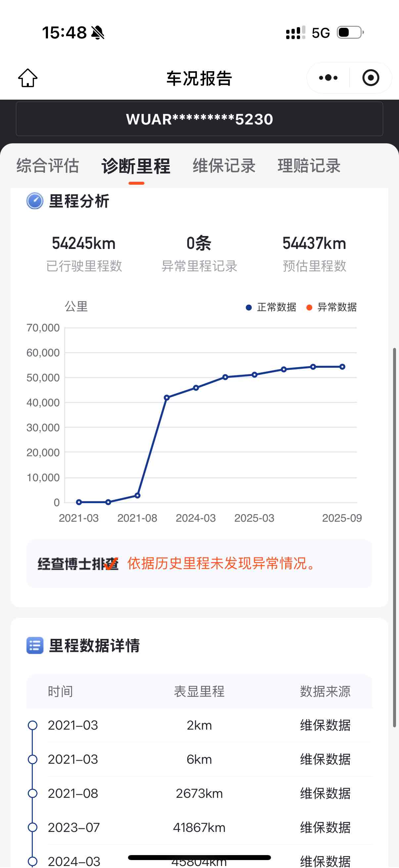Tap the muted bell icon in status bar
The width and height of the screenshot is (399, 868).
[x=98, y=33]
